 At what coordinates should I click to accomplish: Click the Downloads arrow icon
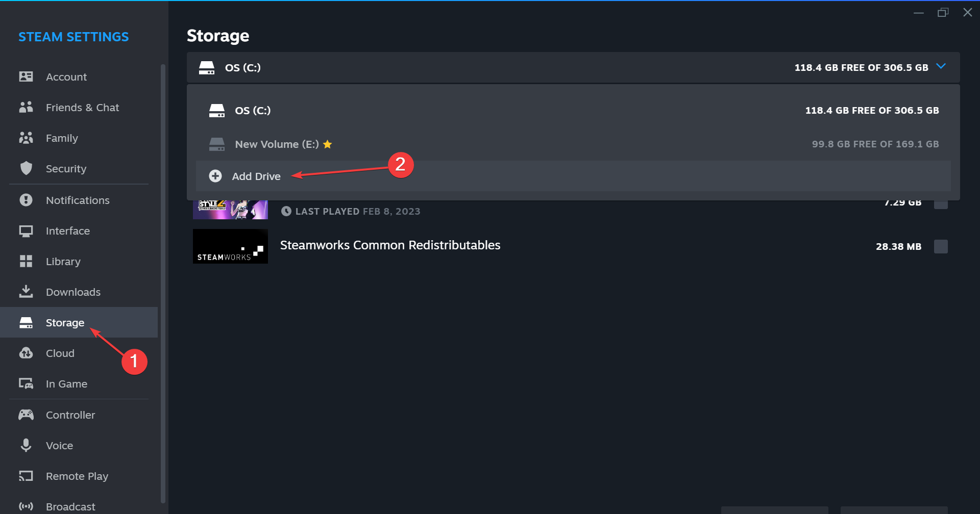[26, 292]
